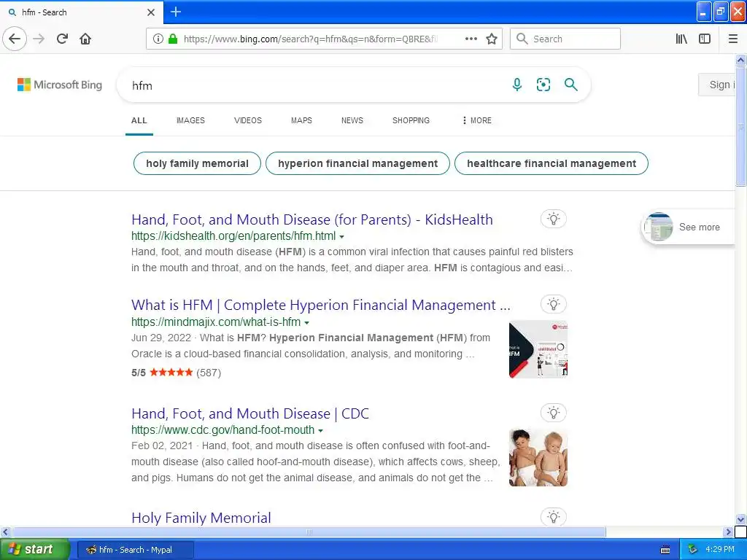747x560 pixels.
Task: Switch to the IMAGES tab
Action: coord(190,120)
